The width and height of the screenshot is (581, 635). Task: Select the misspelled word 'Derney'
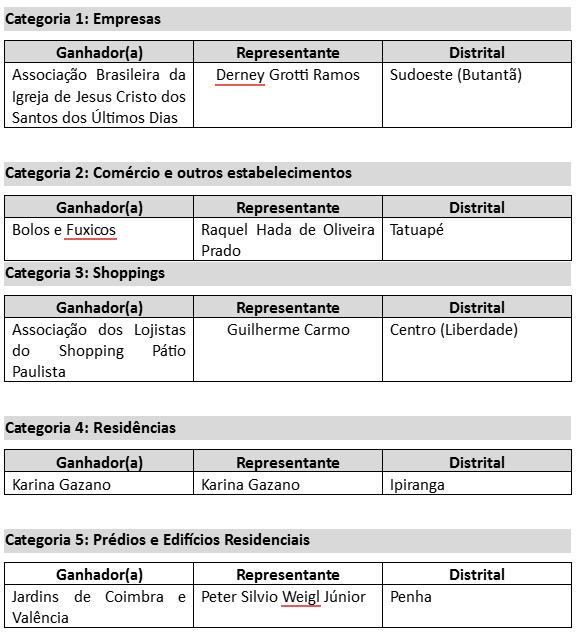240,75
